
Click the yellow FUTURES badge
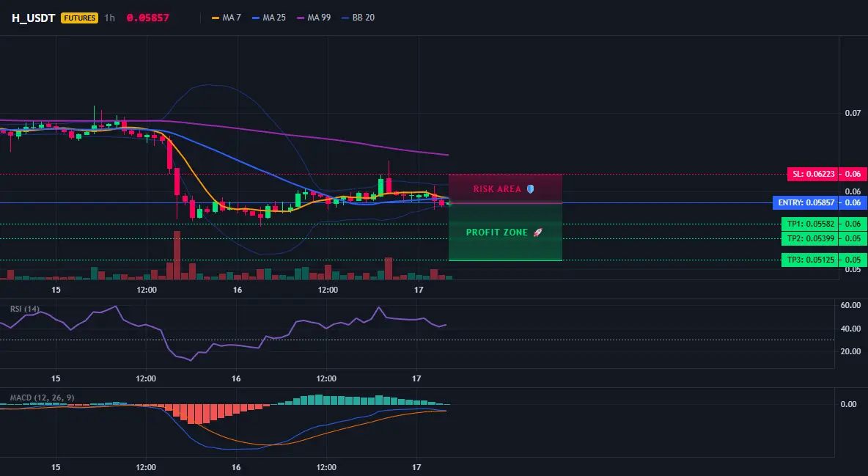pos(80,18)
